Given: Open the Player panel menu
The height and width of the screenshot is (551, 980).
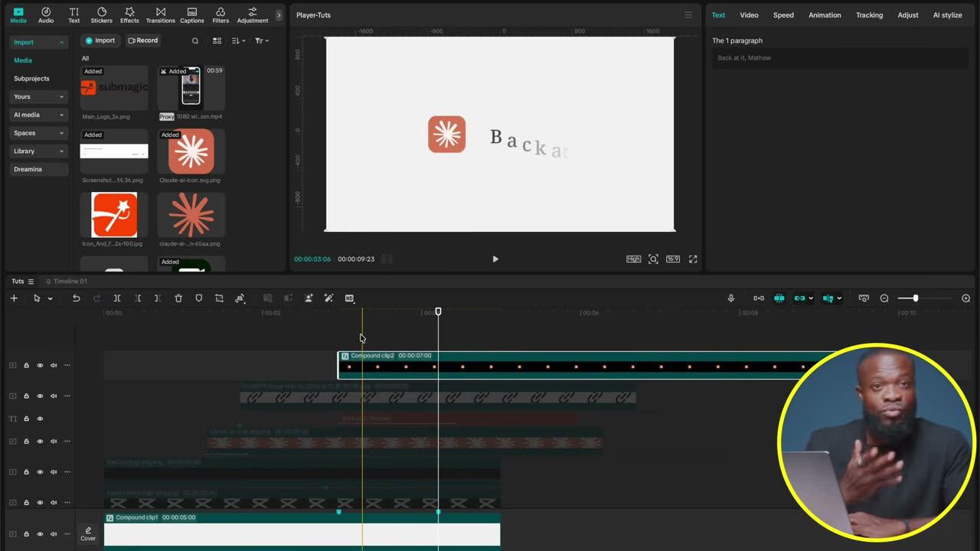Looking at the screenshot, I should click(688, 15).
